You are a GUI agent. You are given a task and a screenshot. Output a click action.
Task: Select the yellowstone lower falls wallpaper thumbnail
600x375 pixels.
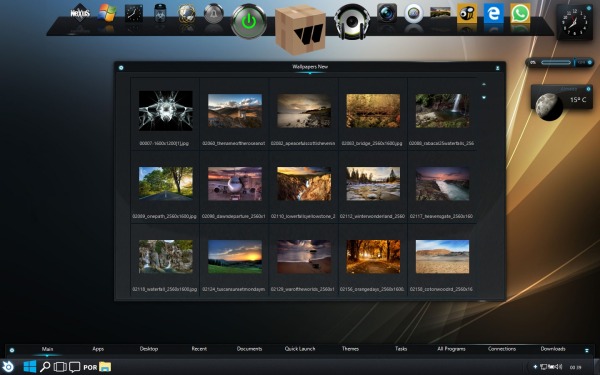tap(304, 184)
